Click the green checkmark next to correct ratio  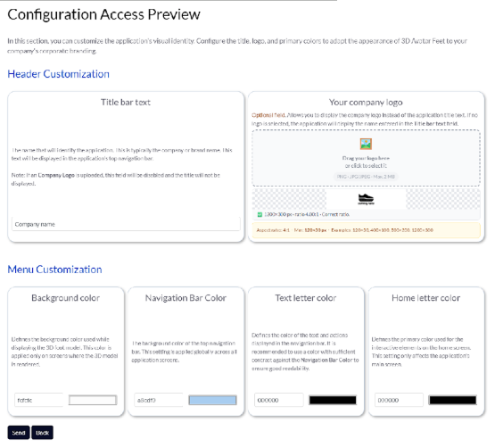click(260, 214)
